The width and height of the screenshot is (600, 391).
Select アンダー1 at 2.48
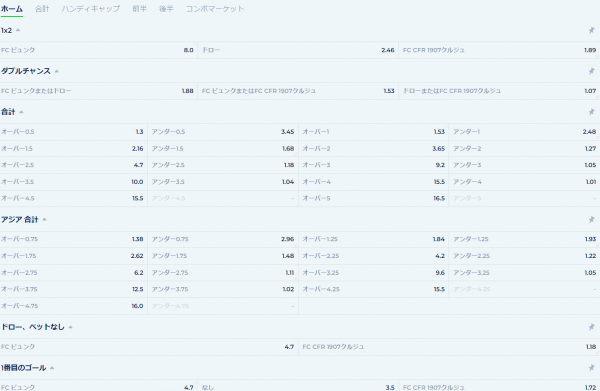(x=525, y=132)
